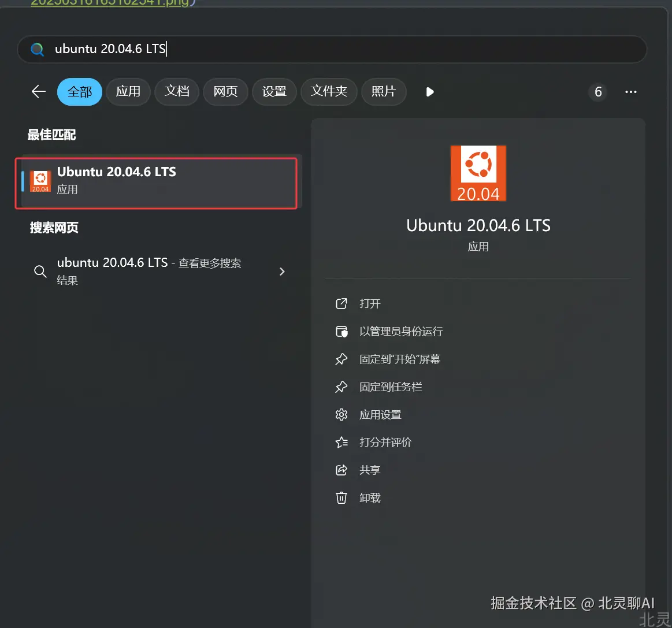
Task: Switch to the 文件夹 filter tab
Action: [x=329, y=92]
